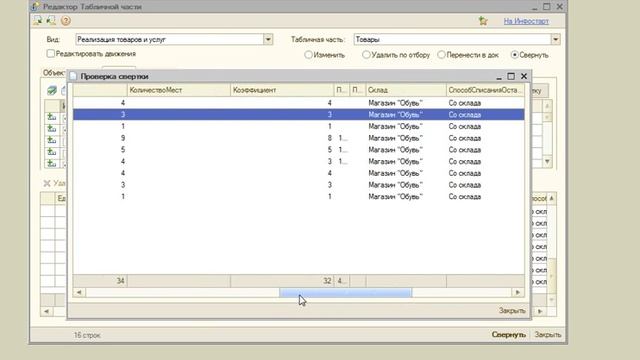The width and height of the screenshot is (640, 360).
Task: Click the right horizontal scroll arrow in Проверка свертки
Action: point(518,292)
